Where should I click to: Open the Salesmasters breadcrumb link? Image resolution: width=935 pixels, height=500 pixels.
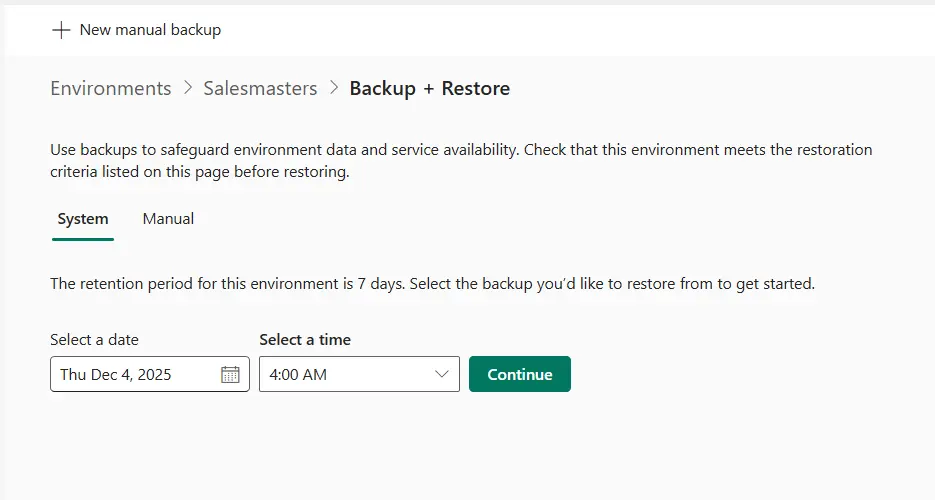pyautogui.click(x=260, y=88)
